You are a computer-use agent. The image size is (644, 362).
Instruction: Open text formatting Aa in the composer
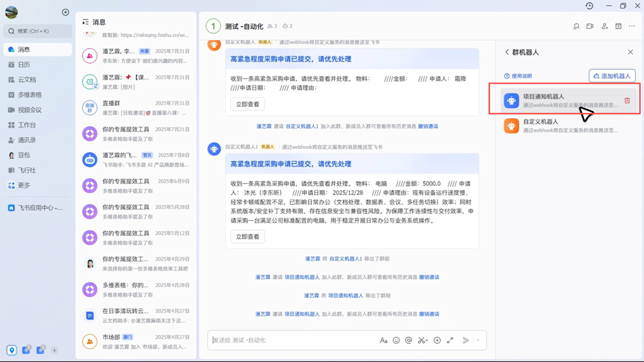[383, 340]
